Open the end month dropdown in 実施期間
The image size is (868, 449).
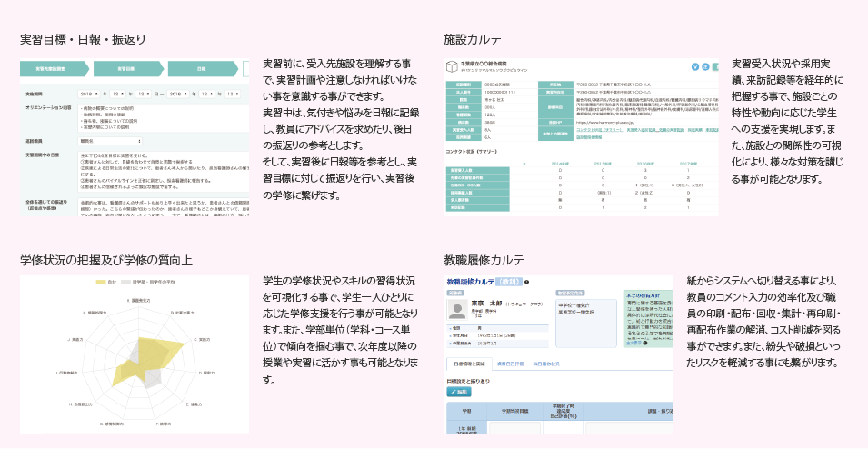pyautogui.click(x=207, y=95)
